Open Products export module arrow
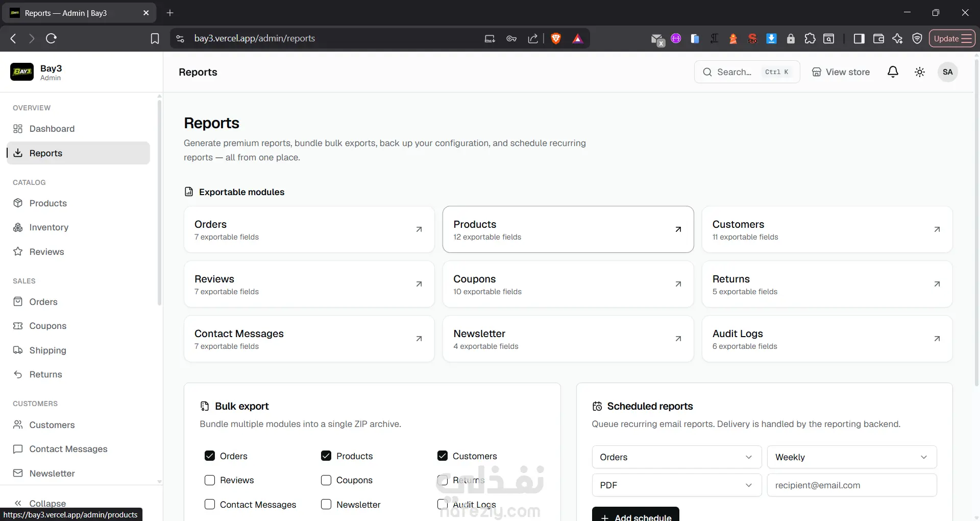This screenshot has width=980, height=521. pyautogui.click(x=678, y=229)
